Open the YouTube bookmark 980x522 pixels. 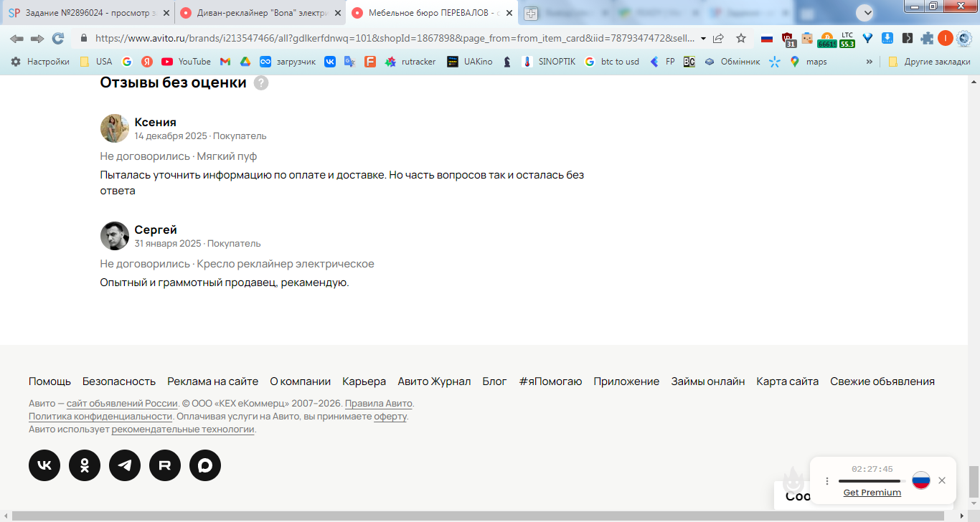[186, 62]
